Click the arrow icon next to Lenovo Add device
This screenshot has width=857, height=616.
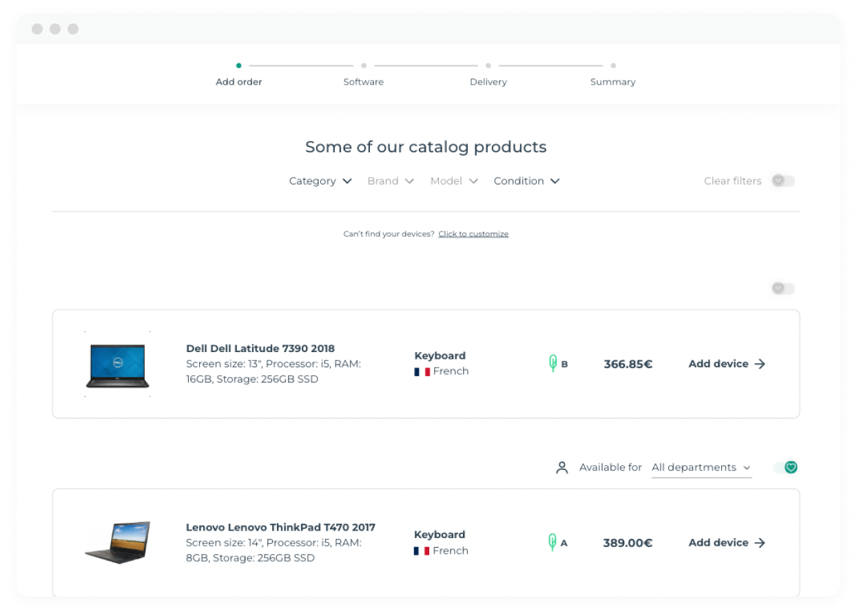(x=760, y=543)
